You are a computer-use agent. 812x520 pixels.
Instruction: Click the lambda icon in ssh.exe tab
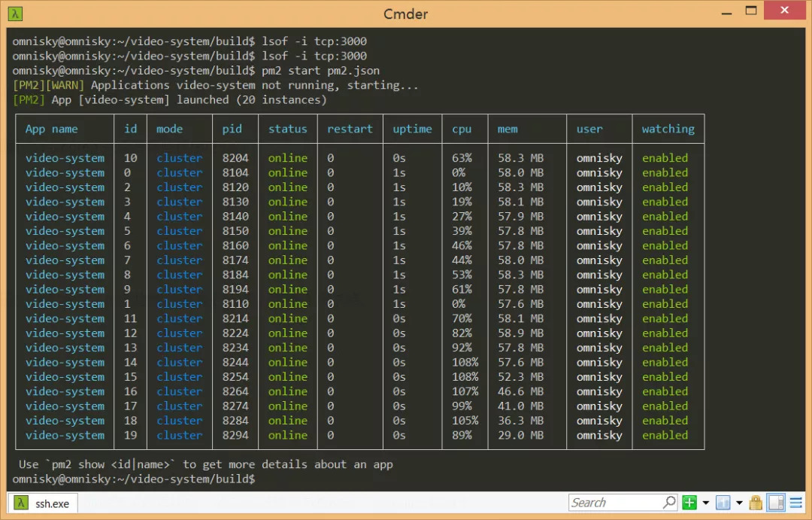click(x=23, y=503)
